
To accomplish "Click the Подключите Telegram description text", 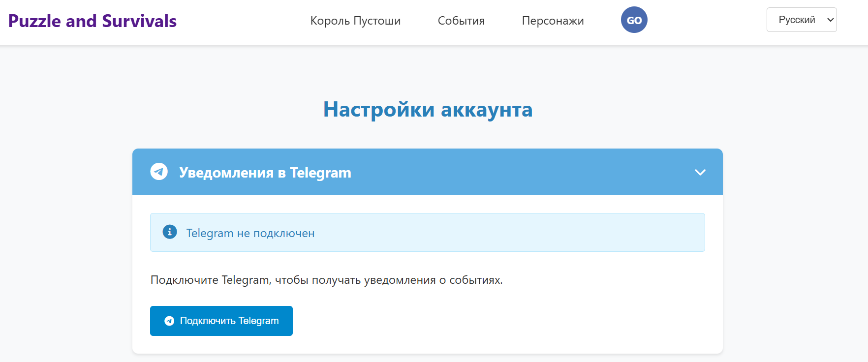I will pyautogui.click(x=327, y=280).
